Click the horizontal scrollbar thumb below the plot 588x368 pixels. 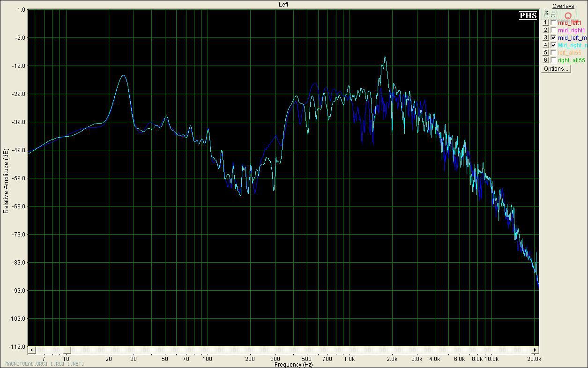click(x=67, y=350)
